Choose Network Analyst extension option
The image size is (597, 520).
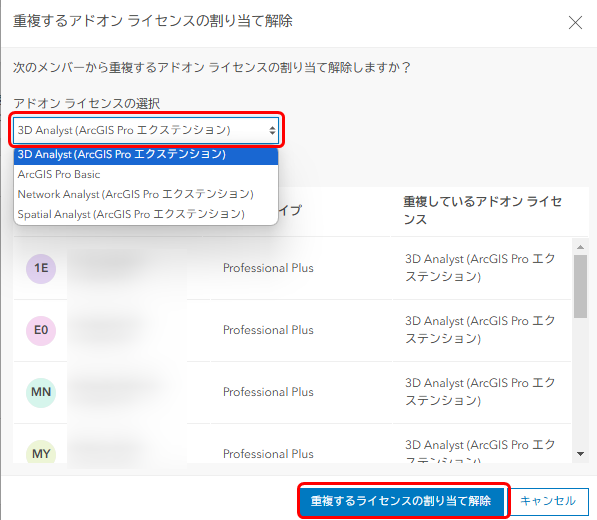pyautogui.click(x=146, y=194)
